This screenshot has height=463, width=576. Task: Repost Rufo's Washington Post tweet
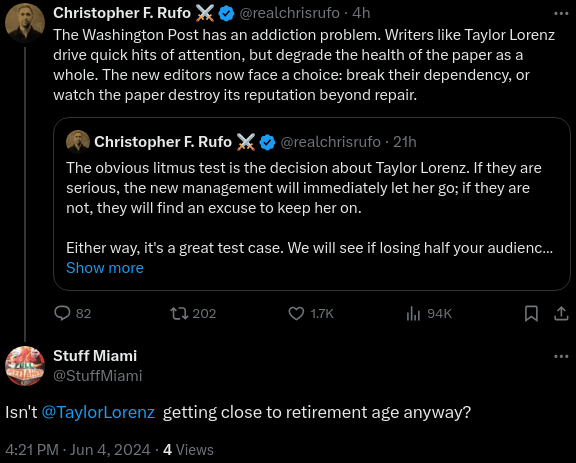[179, 313]
